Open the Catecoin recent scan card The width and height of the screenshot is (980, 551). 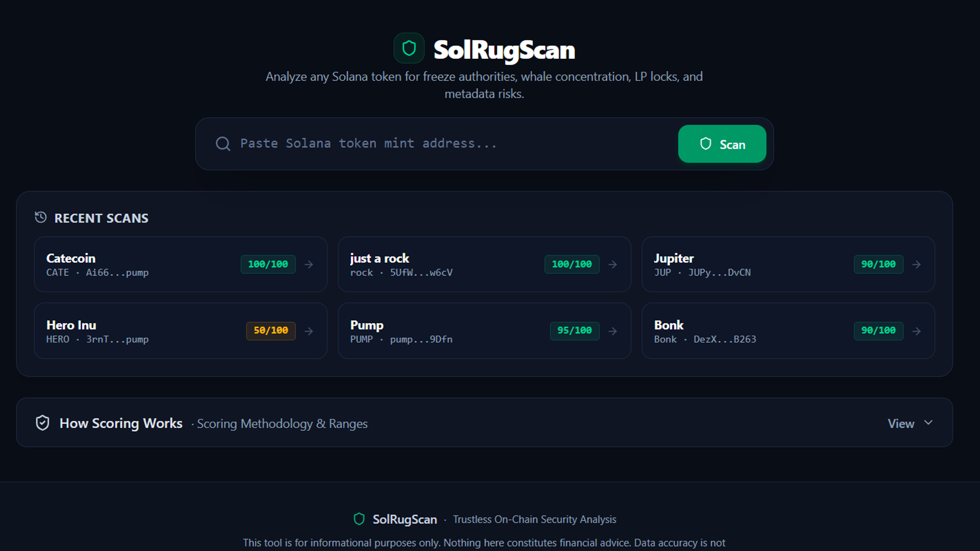coord(181,264)
